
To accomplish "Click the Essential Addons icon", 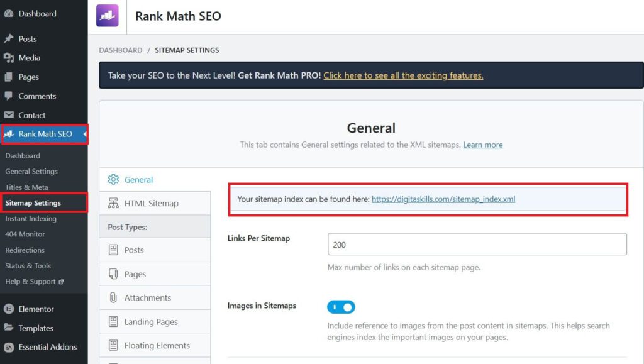I will pyautogui.click(x=9, y=347).
